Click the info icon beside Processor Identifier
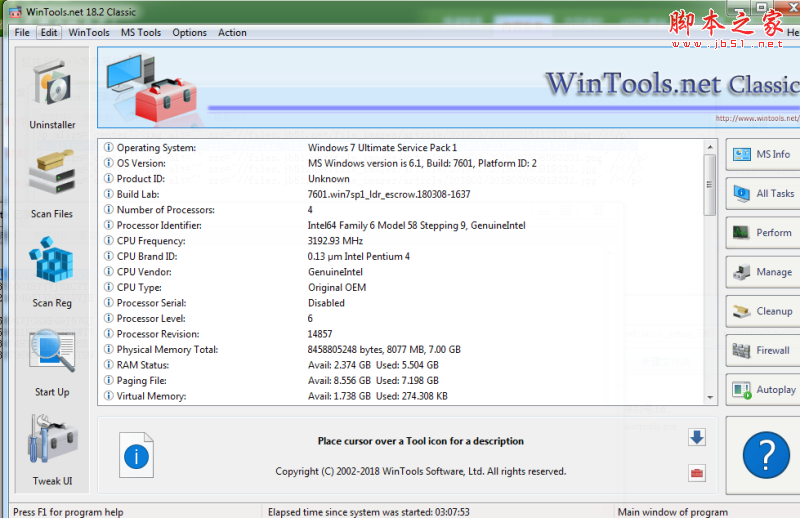This screenshot has width=800, height=518. [x=109, y=225]
